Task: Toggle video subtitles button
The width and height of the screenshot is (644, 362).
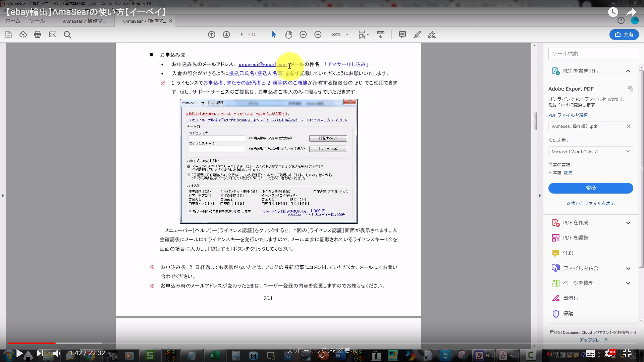Action: tap(591, 353)
